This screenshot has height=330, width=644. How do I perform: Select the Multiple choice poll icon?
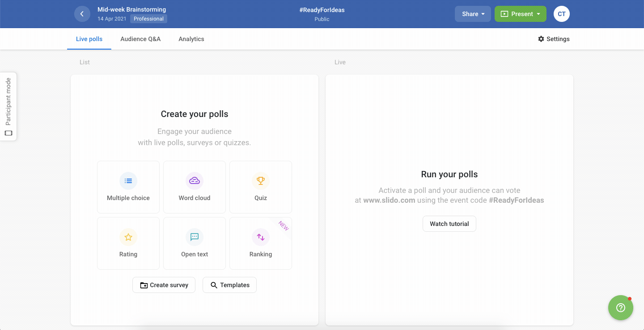click(128, 181)
